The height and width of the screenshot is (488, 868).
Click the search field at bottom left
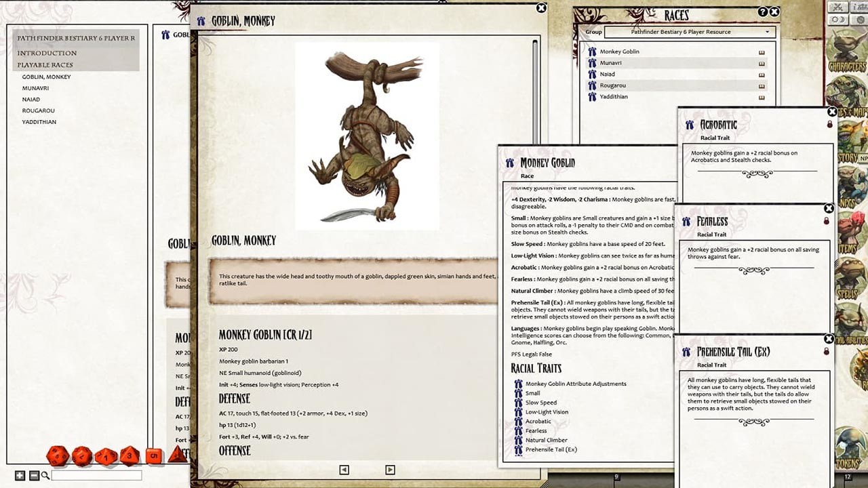click(x=96, y=474)
